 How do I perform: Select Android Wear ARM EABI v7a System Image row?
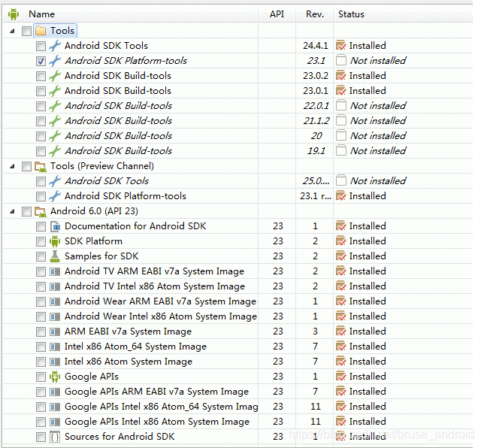coord(237,301)
